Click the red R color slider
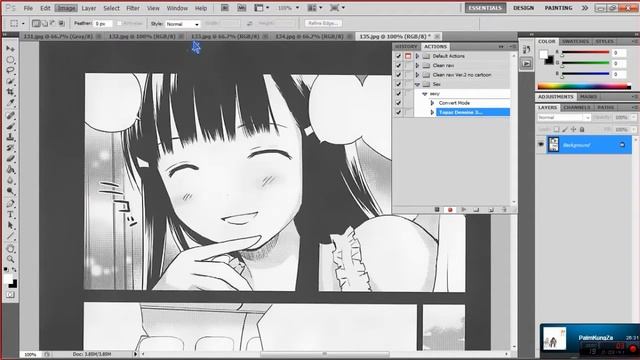Image resolution: width=640 pixels, height=360 pixels. click(x=586, y=53)
